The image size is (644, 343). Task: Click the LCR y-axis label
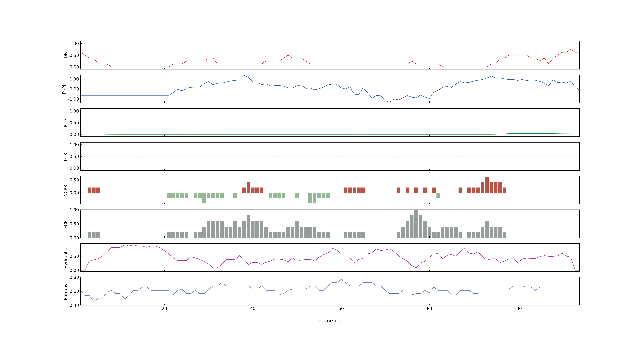pos(66,157)
